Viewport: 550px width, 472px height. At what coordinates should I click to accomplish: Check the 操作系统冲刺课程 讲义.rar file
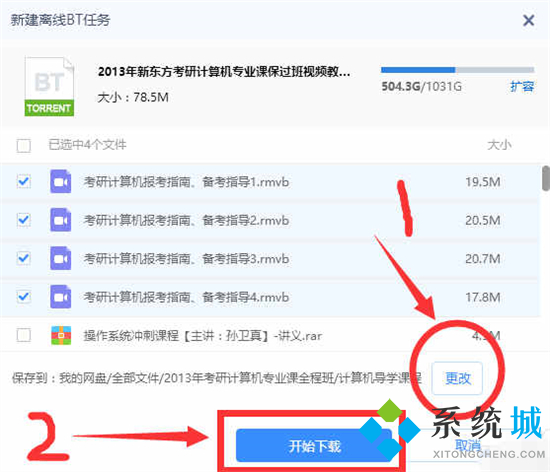24,335
